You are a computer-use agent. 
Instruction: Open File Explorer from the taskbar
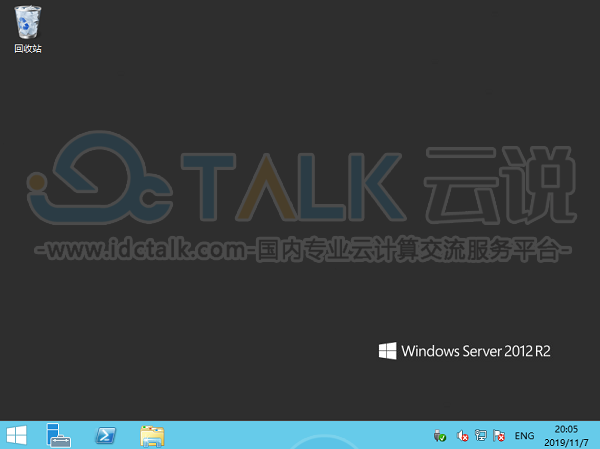click(x=152, y=436)
